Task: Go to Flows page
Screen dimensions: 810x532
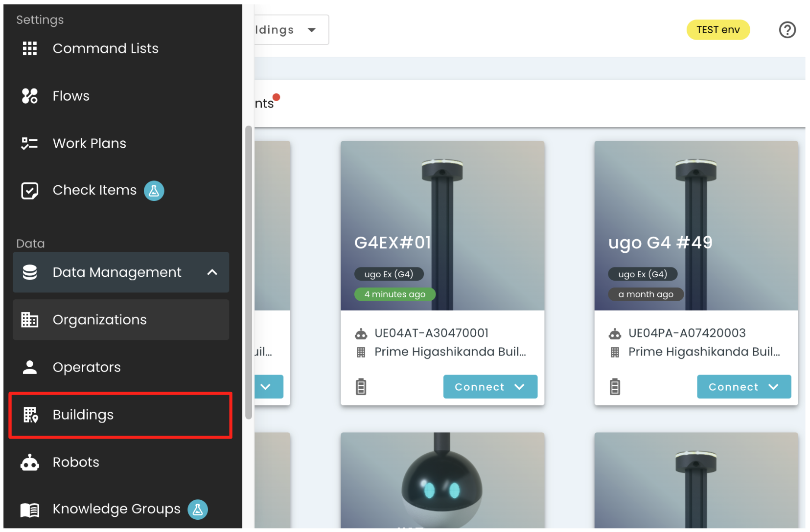Action: click(x=121, y=96)
